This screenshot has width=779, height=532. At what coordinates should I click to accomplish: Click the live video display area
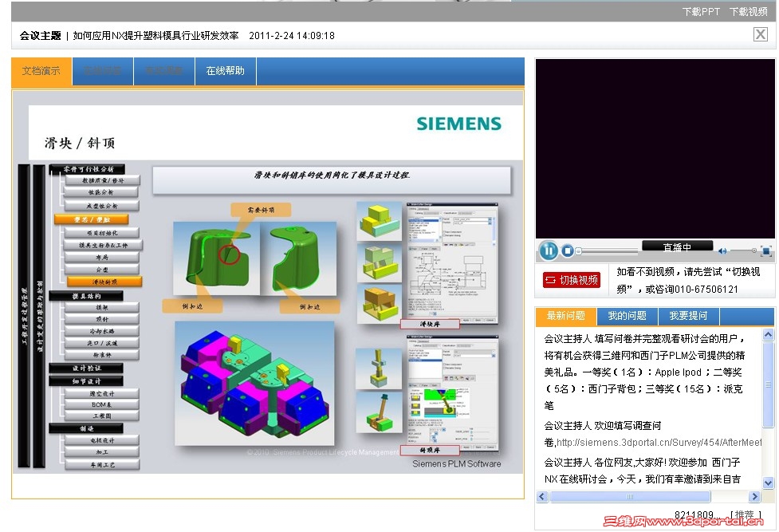(x=655, y=148)
